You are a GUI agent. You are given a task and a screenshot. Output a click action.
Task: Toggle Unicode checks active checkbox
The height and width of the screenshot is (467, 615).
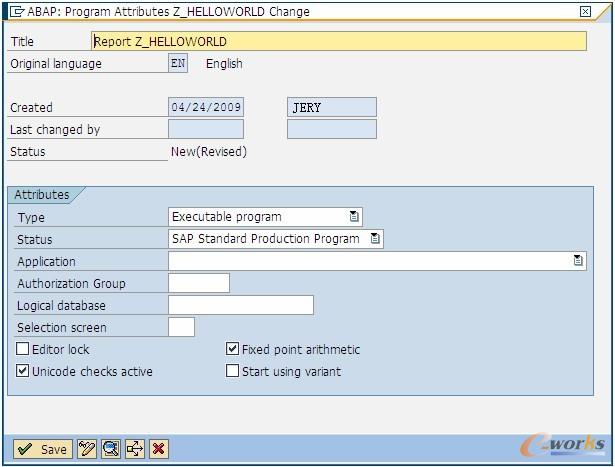(x=23, y=372)
